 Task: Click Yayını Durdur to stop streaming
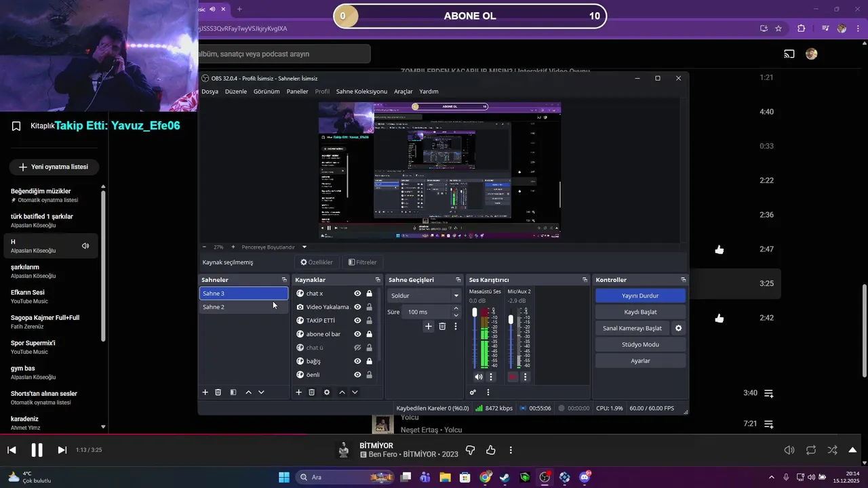coord(640,296)
